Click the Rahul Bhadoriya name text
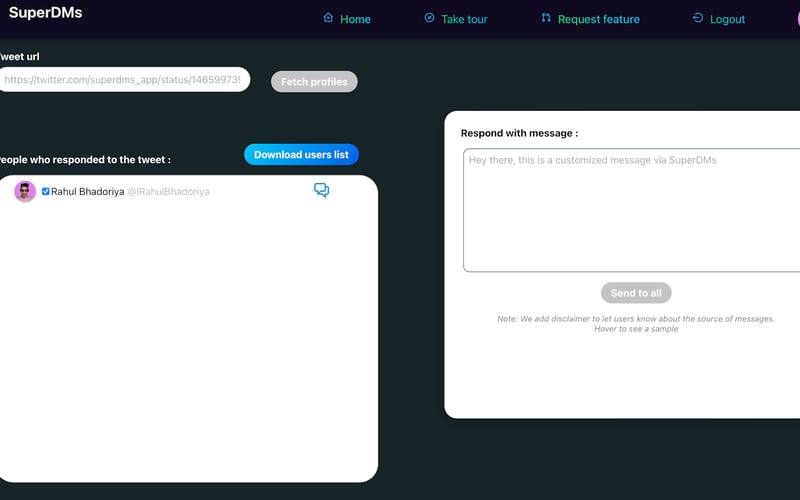 point(88,192)
